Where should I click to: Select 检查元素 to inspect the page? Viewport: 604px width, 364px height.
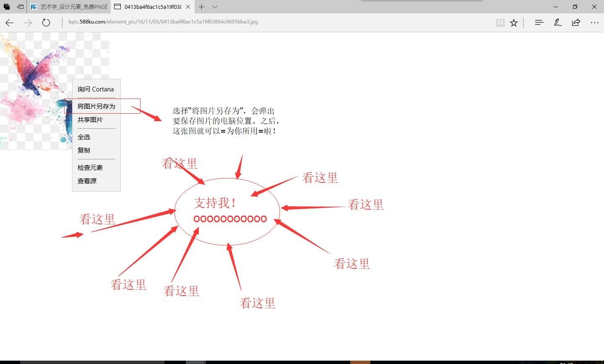tap(89, 167)
